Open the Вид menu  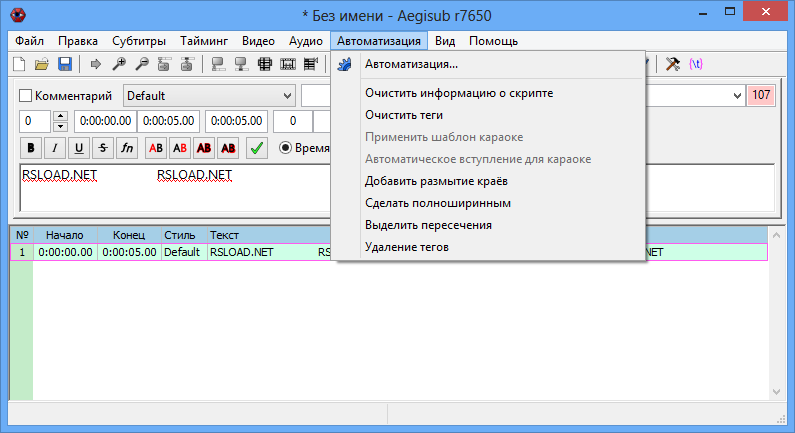(445, 41)
